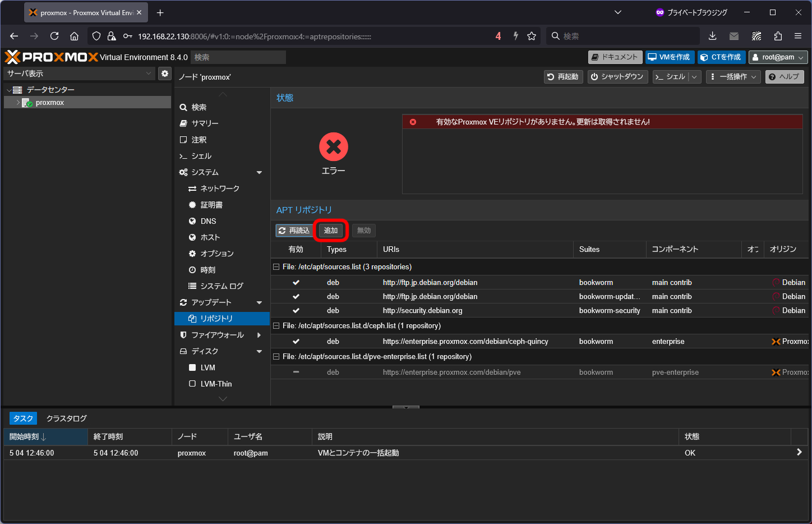Open the browser home page icon
Screen dimensions: 812x524
pyautogui.click(x=74, y=36)
